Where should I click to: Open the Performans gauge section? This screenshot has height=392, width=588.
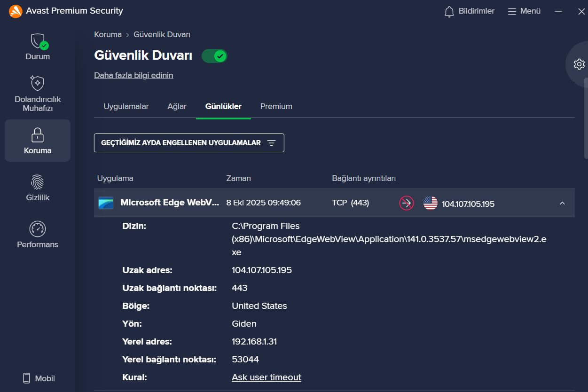coord(38,229)
